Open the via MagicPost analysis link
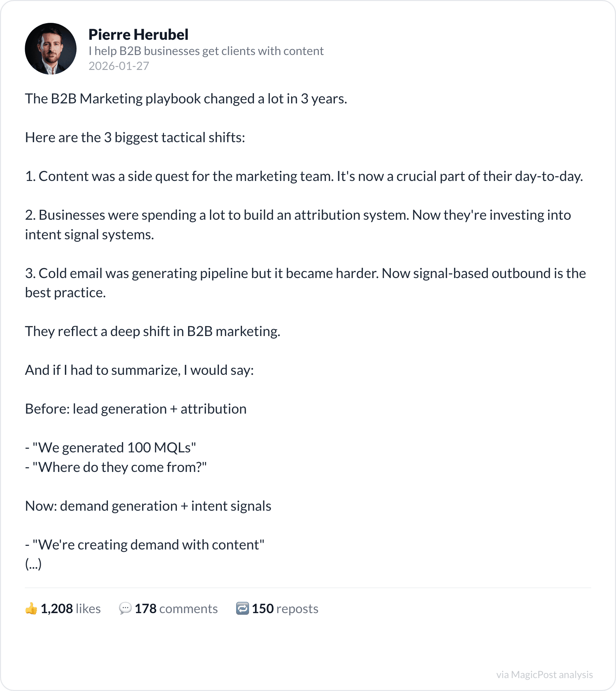616x691 pixels. [544, 674]
